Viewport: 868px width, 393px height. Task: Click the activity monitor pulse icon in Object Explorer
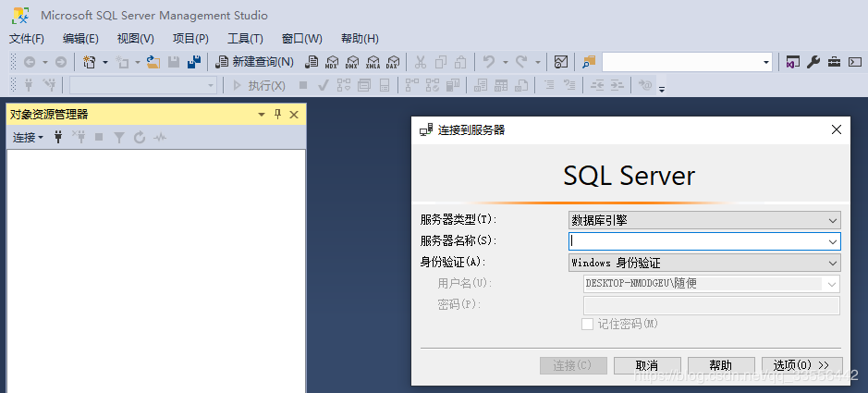click(x=160, y=137)
